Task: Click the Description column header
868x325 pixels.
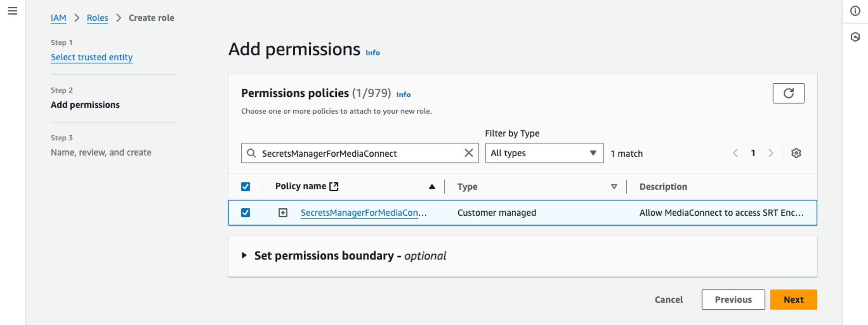Action: [x=663, y=187]
